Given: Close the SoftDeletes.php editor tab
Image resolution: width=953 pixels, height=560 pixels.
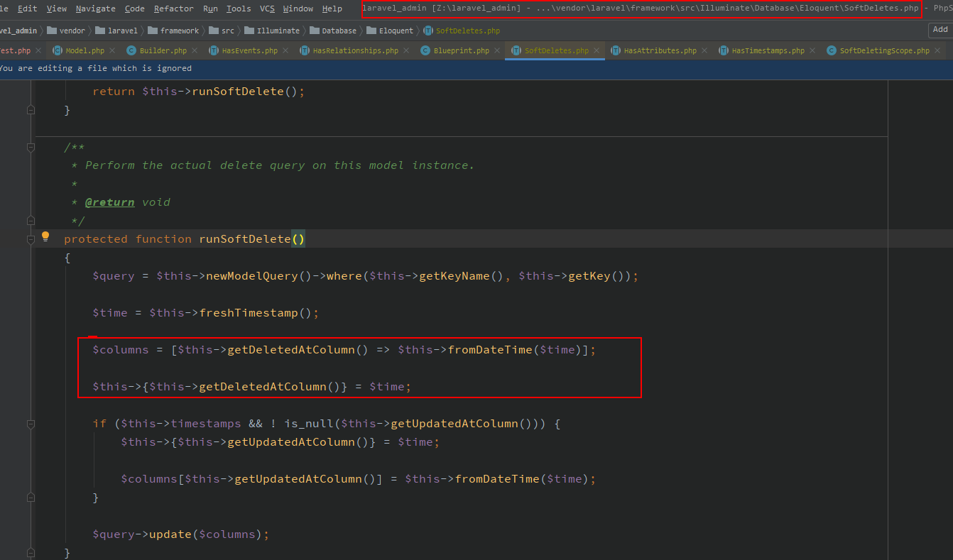Looking at the screenshot, I should [x=597, y=51].
